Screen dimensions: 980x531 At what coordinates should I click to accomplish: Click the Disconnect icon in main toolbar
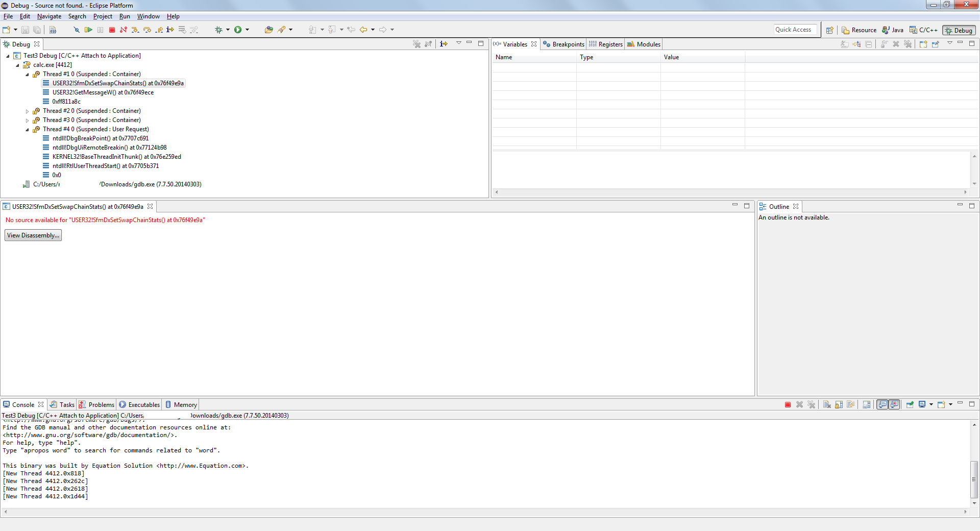124,30
